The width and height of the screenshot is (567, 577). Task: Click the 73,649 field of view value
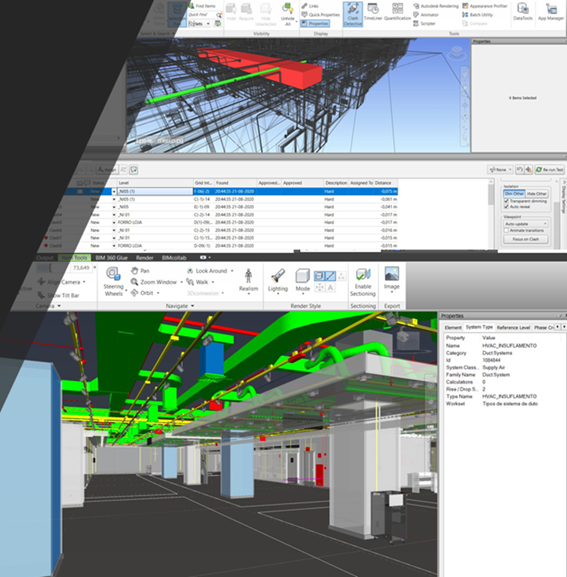[x=81, y=268]
